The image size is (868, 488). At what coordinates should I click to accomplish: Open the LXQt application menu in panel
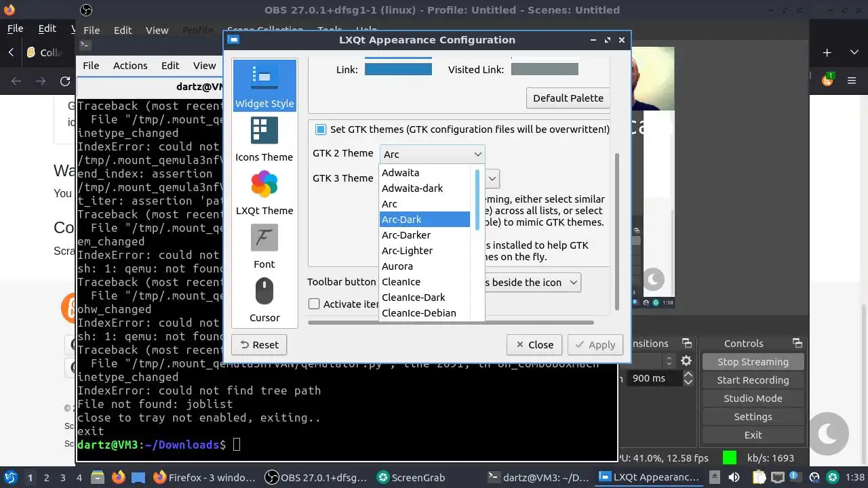(x=10, y=477)
